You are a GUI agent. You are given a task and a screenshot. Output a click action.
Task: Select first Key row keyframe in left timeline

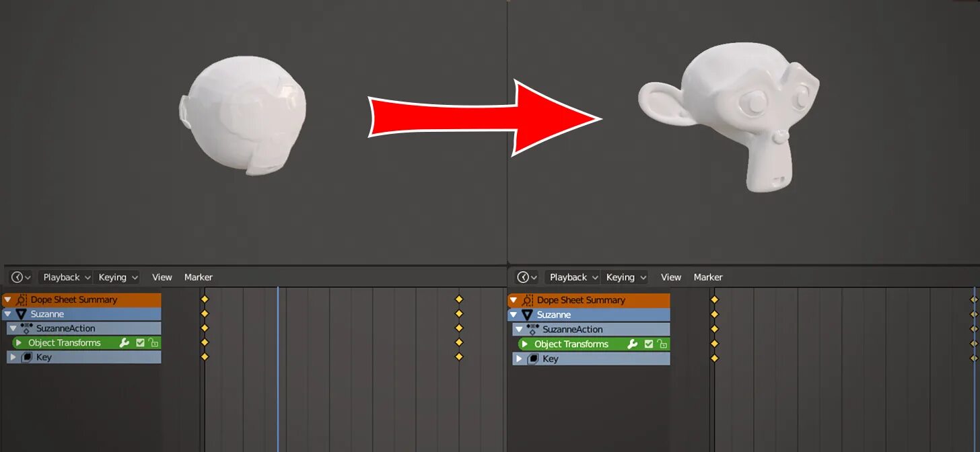(x=205, y=356)
